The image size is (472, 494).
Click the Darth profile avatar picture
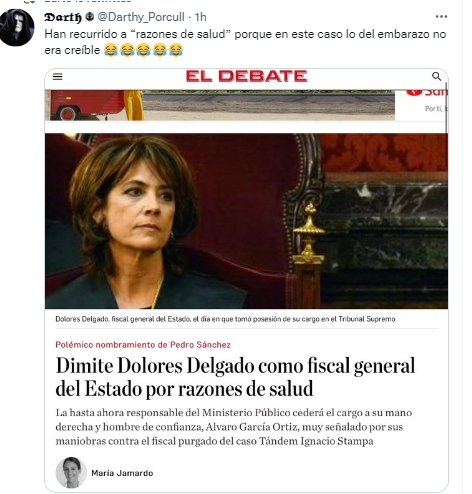(x=17, y=27)
